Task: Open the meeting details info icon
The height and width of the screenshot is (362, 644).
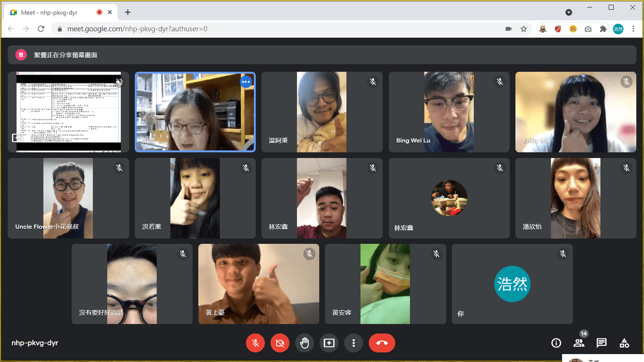Action: click(x=556, y=343)
